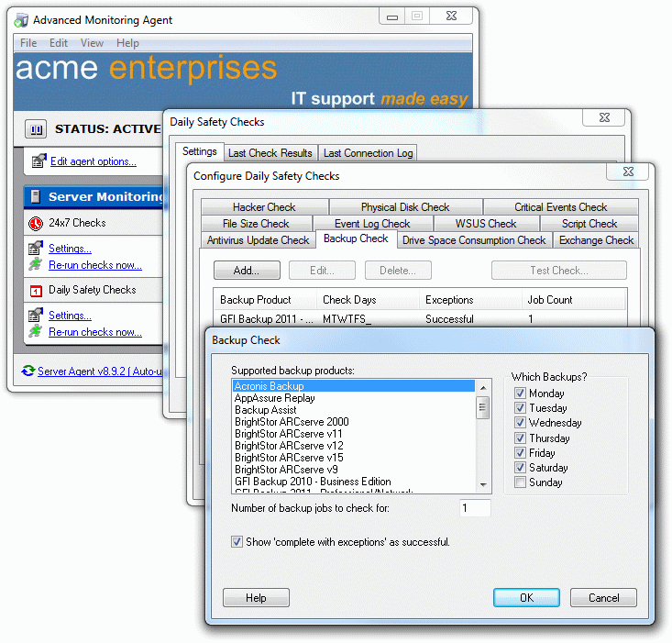Switch to Last Connection Log tab
Screen dimensions: 672x643
click(x=368, y=153)
